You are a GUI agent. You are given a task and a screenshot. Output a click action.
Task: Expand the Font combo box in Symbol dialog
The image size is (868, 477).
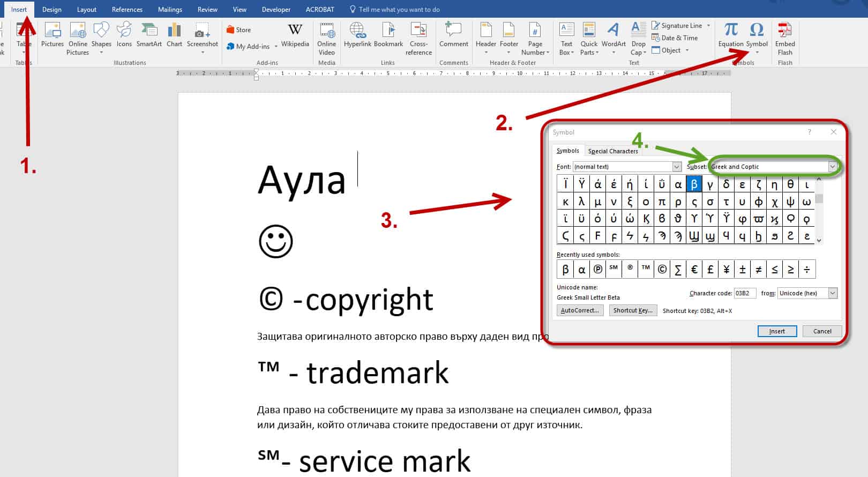pyautogui.click(x=677, y=167)
